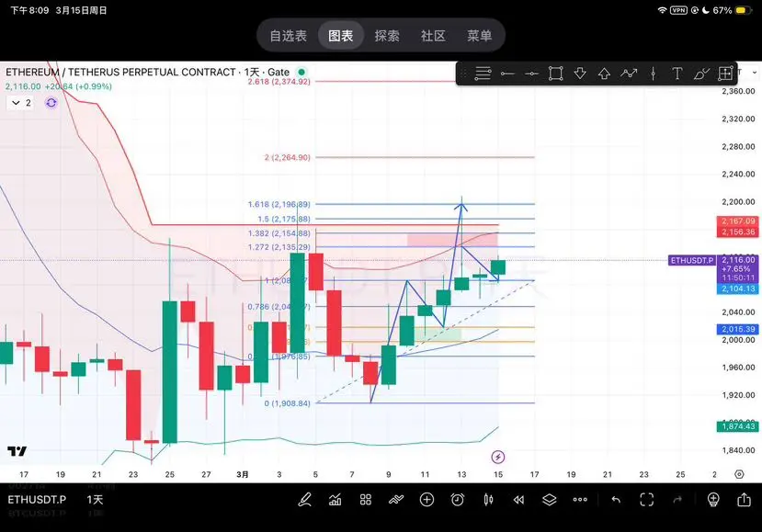Grab the drawing toolbar drag handle
This screenshot has height=532, width=762.
[x=463, y=74]
